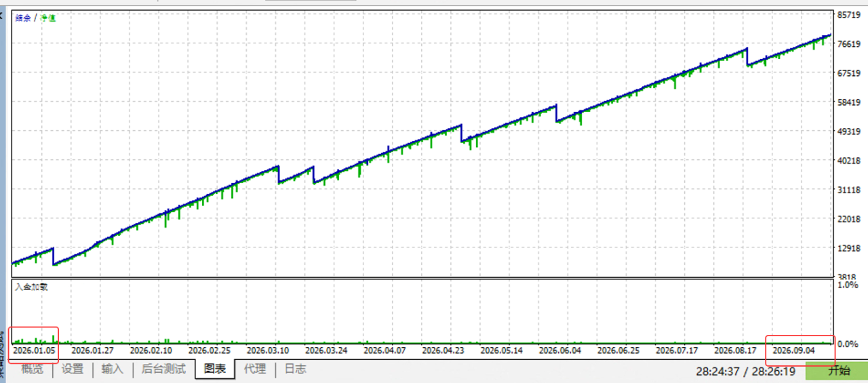The height and width of the screenshot is (383, 868).
Task: Go to the 后台测试 tab
Action: click(163, 369)
